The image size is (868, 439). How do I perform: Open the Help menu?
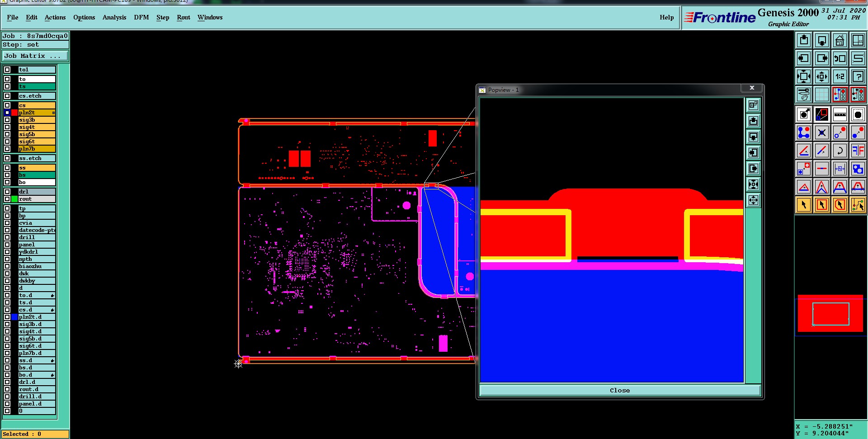[667, 17]
